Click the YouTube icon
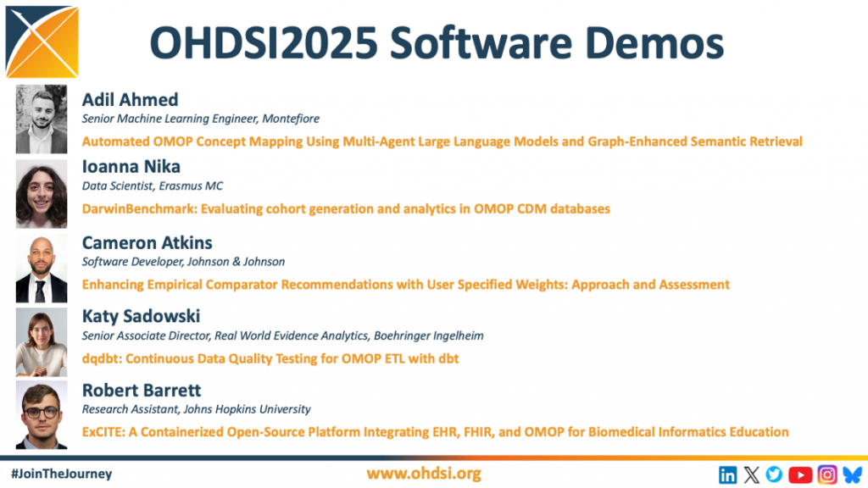Image resolution: width=868 pixels, height=488 pixels. point(800,474)
